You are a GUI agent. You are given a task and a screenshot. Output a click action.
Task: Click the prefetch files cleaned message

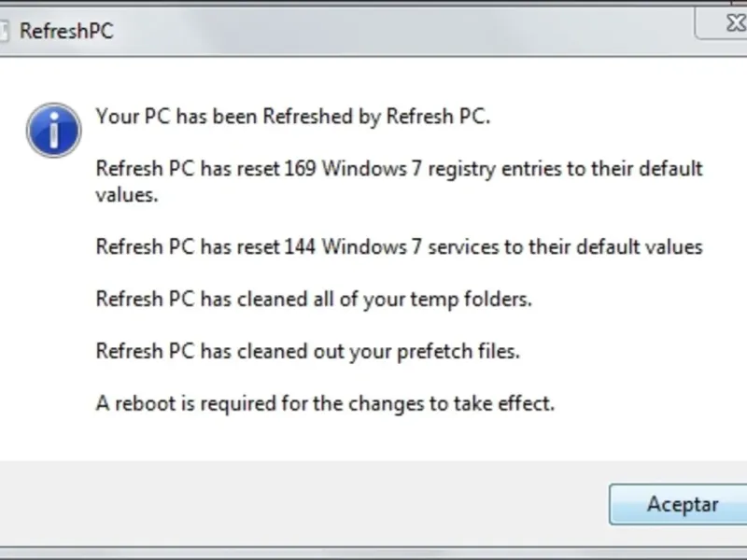click(307, 352)
